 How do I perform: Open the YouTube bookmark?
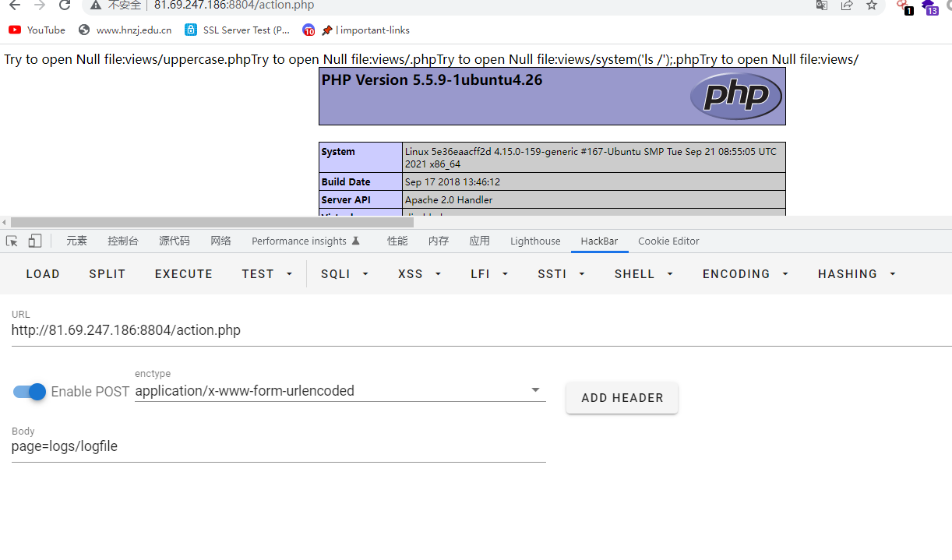[37, 30]
